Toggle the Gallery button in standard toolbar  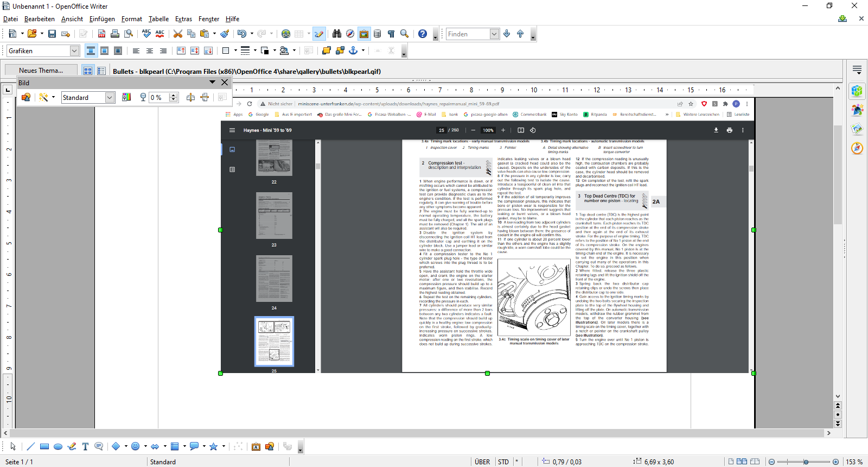(364, 34)
